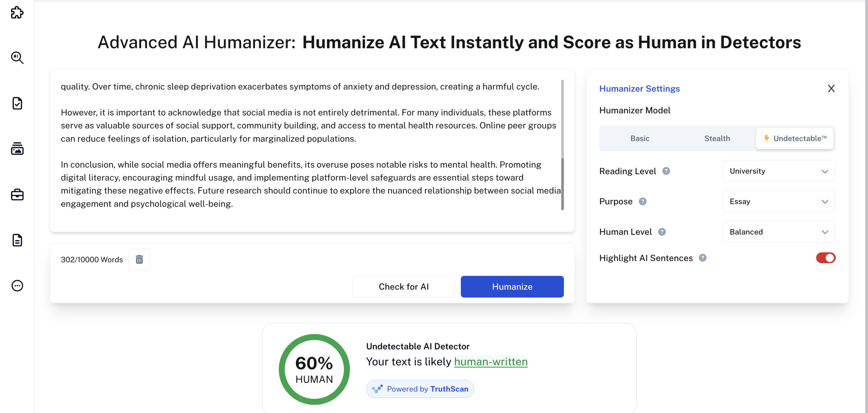Open the briefcase icon in sidebar

click(17, 195)
